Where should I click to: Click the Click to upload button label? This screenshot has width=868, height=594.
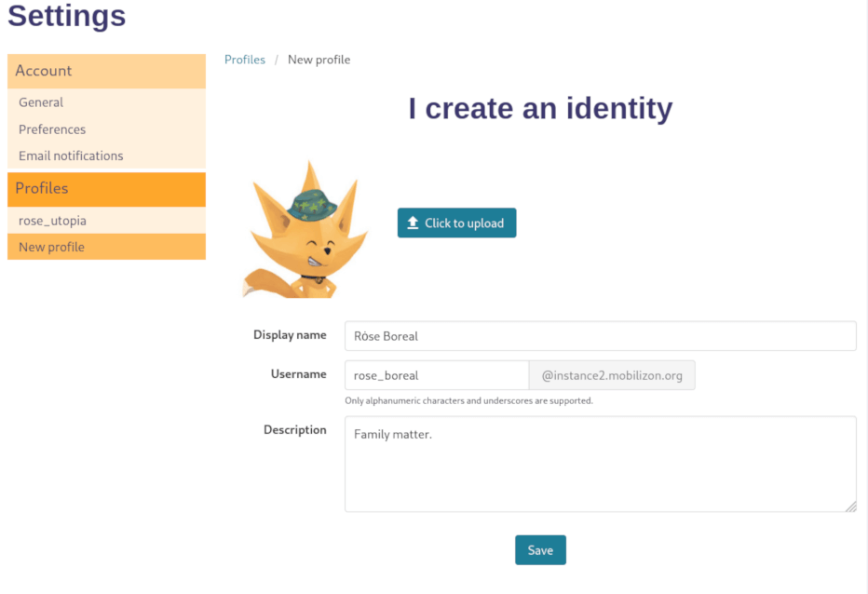click(464, 223)
